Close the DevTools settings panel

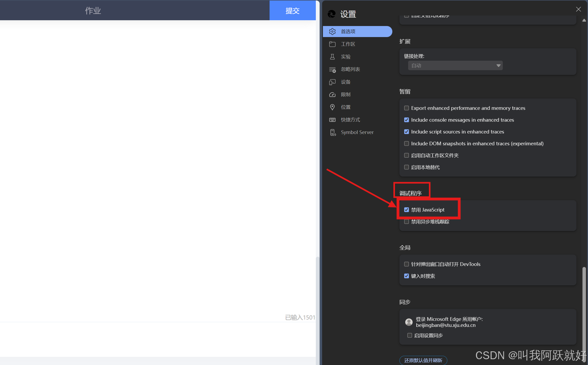point(578,9)
